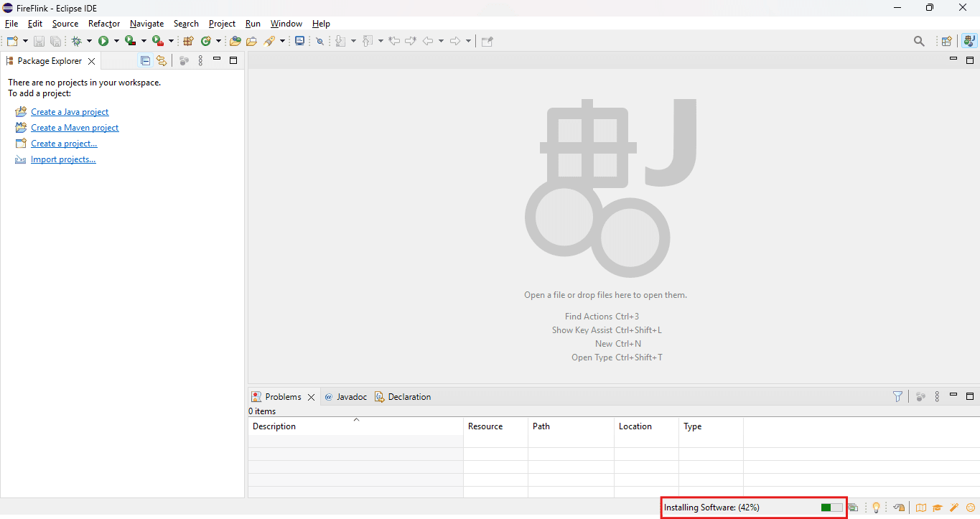
Task: Toggle the Link with Editor icon
Action: point(162,61)
